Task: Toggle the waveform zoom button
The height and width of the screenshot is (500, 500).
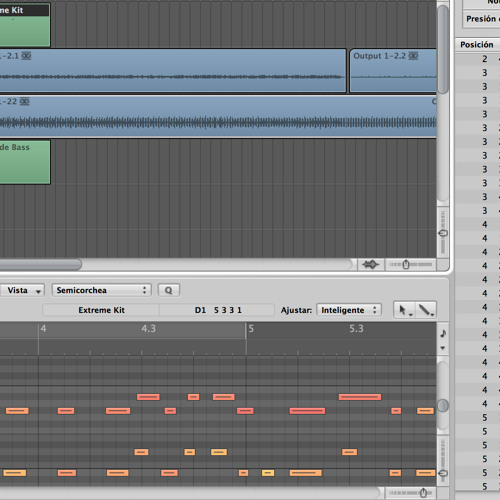Action: coord(371,265)
